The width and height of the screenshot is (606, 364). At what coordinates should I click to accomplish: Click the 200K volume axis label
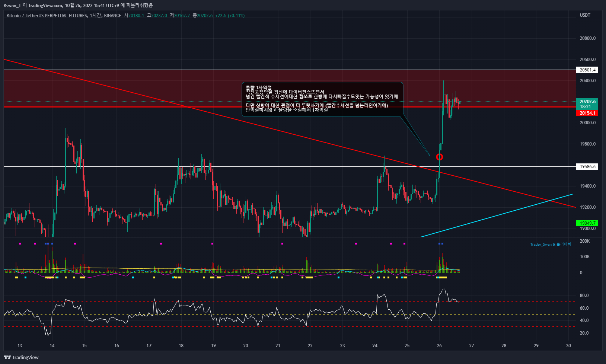(585, 241)
